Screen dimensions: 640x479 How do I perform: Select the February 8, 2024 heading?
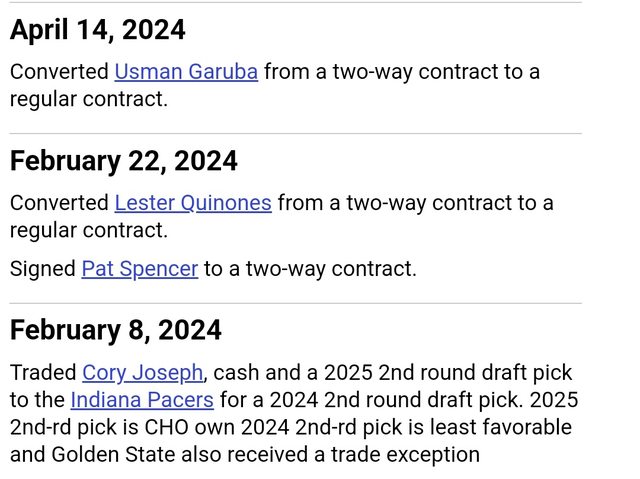coord(116,330)
